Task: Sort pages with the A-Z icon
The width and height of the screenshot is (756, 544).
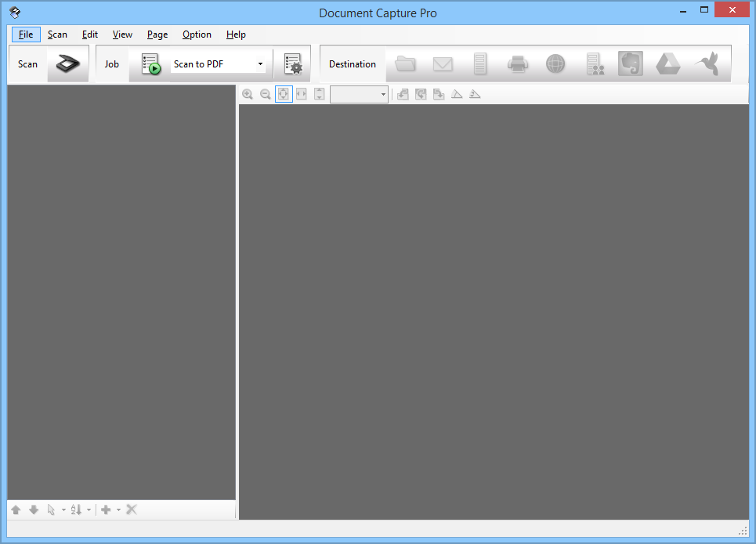Action: point(76,510)
